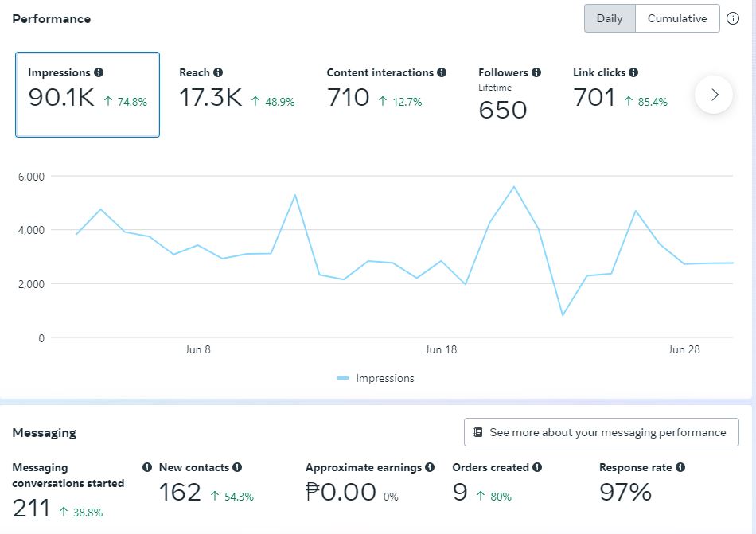Click the Impressions legend color swatch
The image size is (756, 534).
(x=343, y=379)
